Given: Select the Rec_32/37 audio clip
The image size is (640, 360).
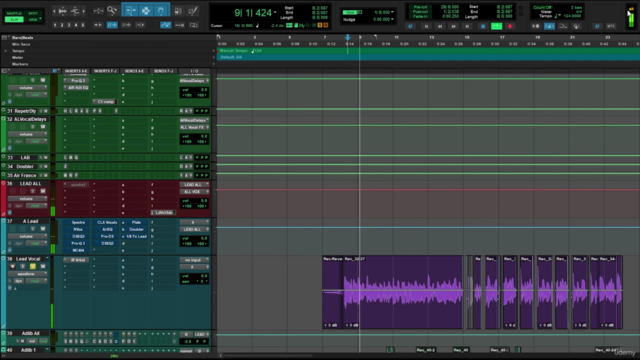Looking at the screenshot, I should click(x=403, y=292).
